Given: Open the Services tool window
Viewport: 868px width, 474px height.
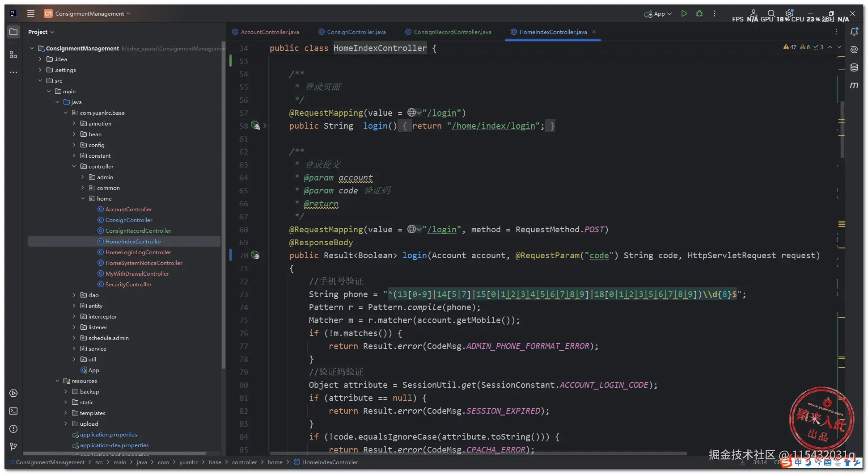Looking at the screenshot, I should click(13, 393).
